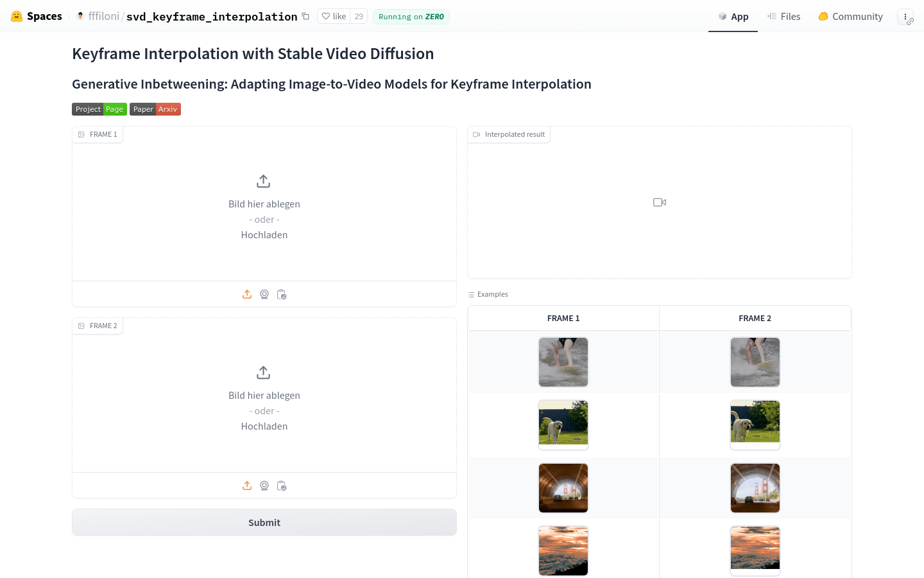Copy the space name with the copy icon
The image size is (924, 578).
coord(305,16)
